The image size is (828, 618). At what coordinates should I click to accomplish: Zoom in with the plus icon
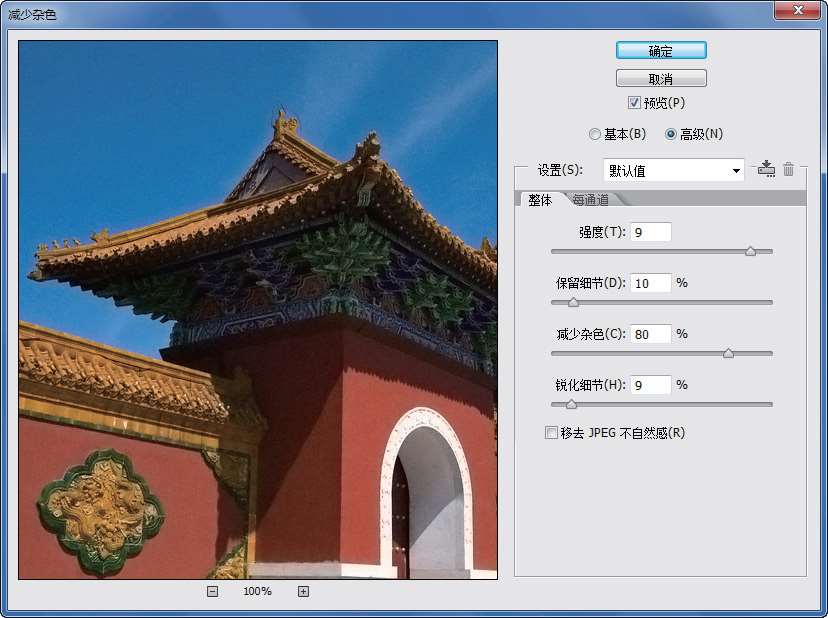point(303,592)
